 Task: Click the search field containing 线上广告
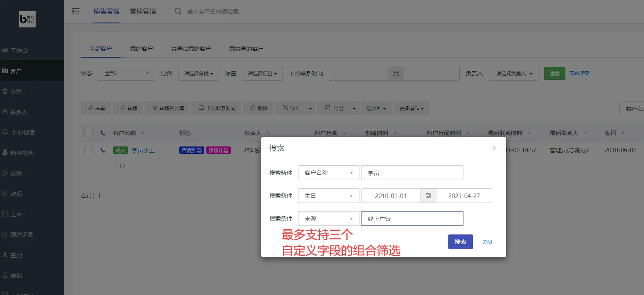[x=412, y=218]
